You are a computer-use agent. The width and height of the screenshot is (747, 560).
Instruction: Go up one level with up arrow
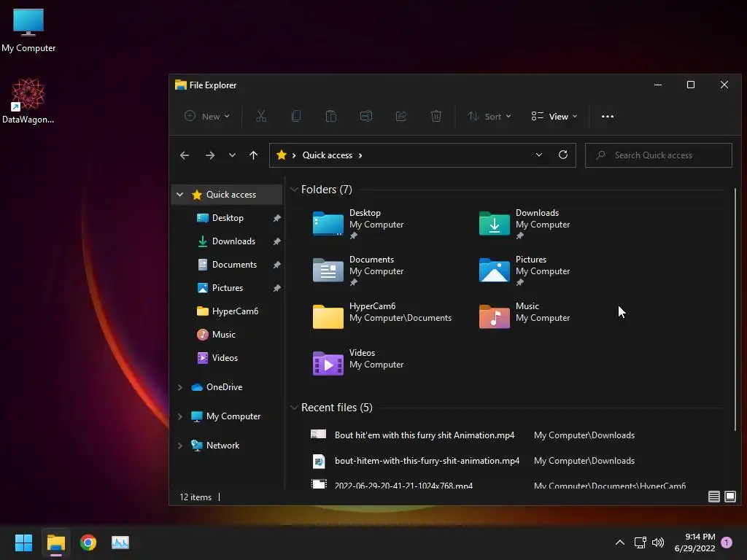pyautogui.click(x=253, y=155)
